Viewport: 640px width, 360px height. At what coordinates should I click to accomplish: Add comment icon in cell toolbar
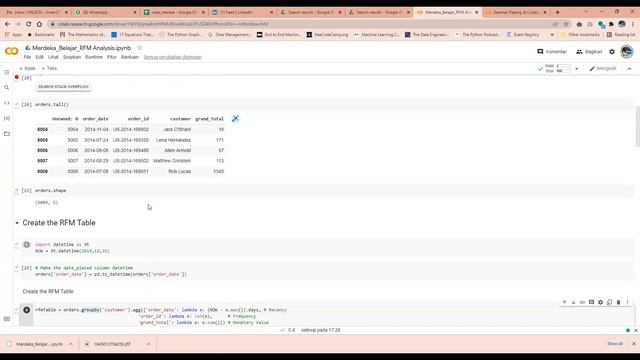click(x=591, y=302)
